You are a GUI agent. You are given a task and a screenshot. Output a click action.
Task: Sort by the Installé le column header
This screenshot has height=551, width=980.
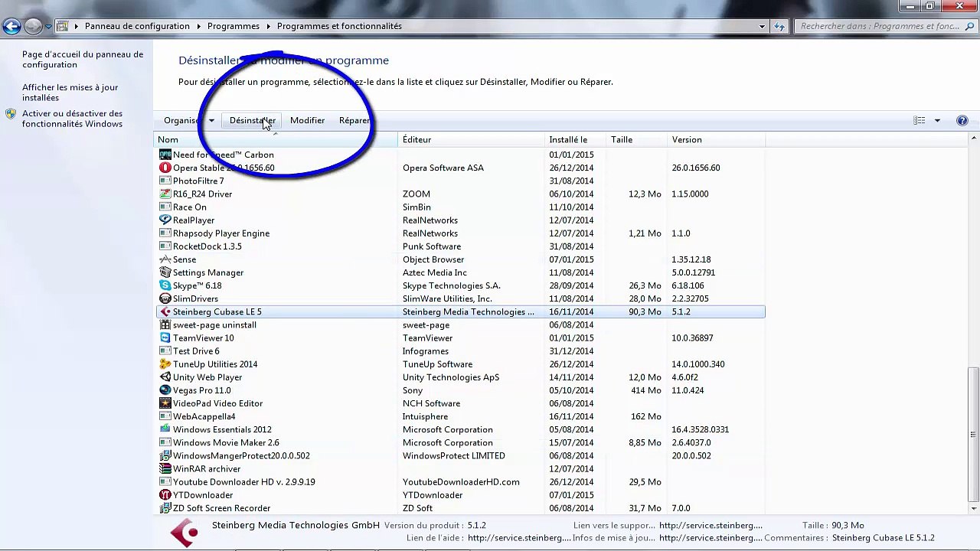(x=575, y=139)
